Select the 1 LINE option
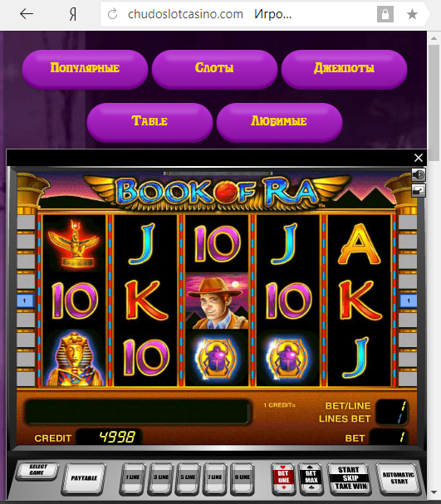Screen dimensions: 441x504 133,478
